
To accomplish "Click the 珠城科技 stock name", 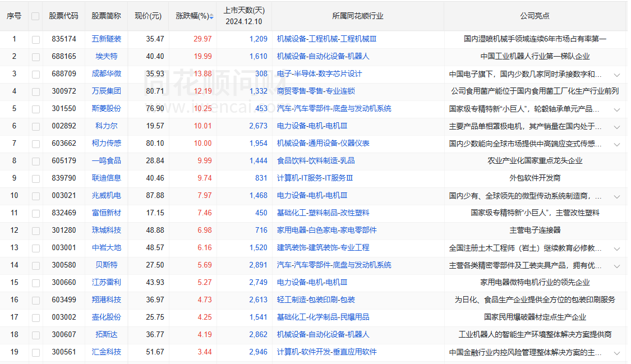I will tap(106, 230).
